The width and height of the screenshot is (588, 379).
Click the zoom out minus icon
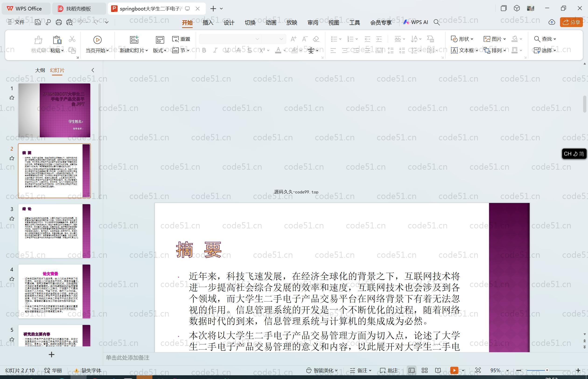click(518, 370)
